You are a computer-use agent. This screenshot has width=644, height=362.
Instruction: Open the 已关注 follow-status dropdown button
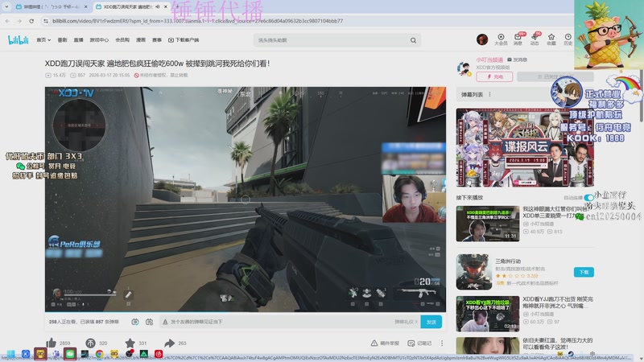(555, 76)
